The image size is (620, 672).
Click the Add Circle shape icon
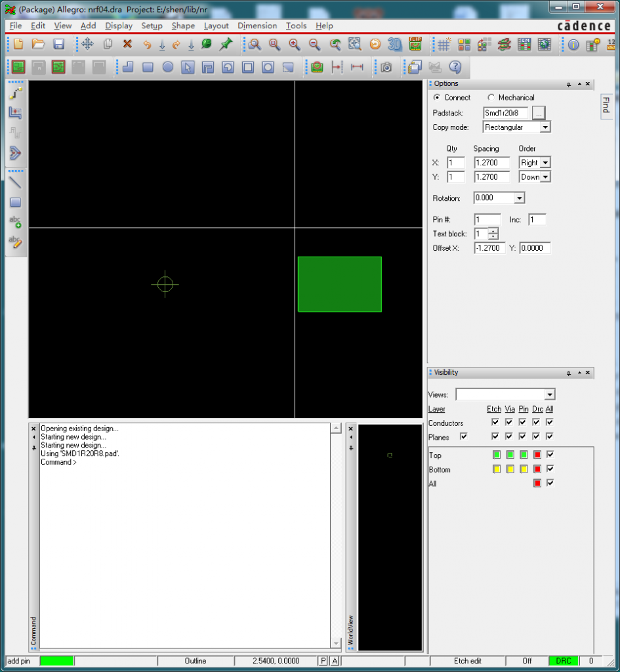click(x=168, y=67)
